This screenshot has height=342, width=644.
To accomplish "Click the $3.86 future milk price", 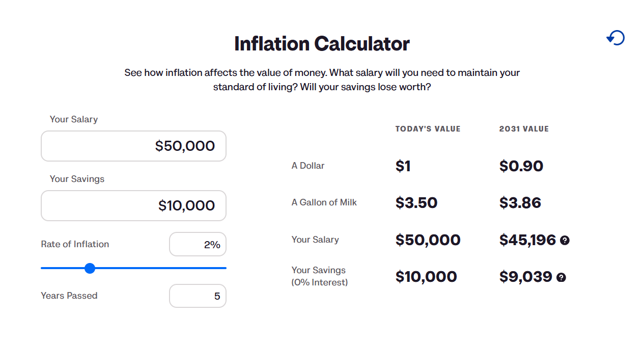I will pos(520,203).
